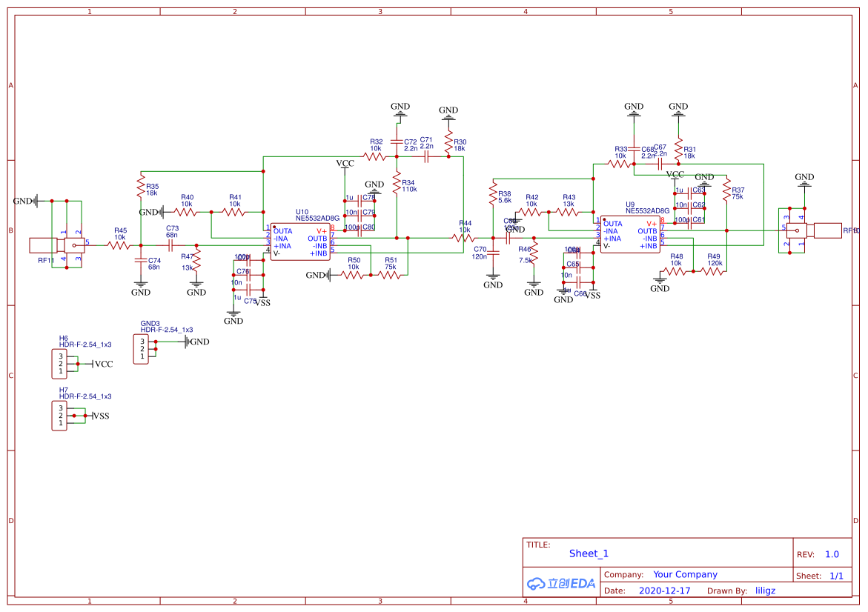This screenshot has height=612, width=868.
Task: Click the R33 10k resistor symbol
Action: 619,164
